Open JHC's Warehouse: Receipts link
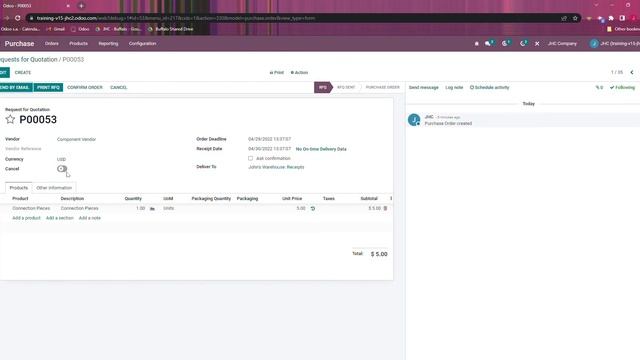The image size is (640, 360). tap(276, 167)
